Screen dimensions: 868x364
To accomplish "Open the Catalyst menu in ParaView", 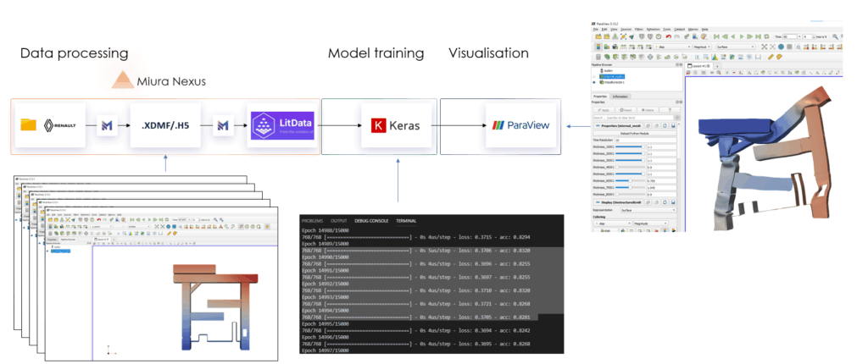I will [x=679, y=30].
